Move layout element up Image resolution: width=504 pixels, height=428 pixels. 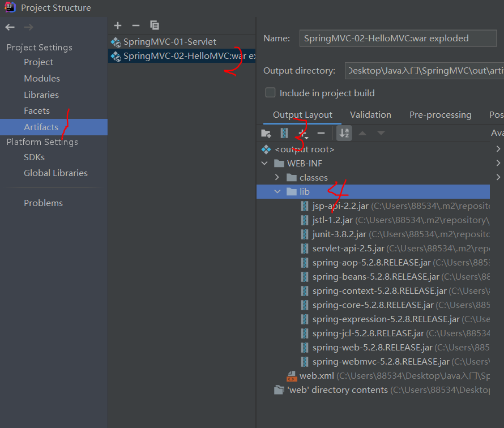click(x=362, y=133)
